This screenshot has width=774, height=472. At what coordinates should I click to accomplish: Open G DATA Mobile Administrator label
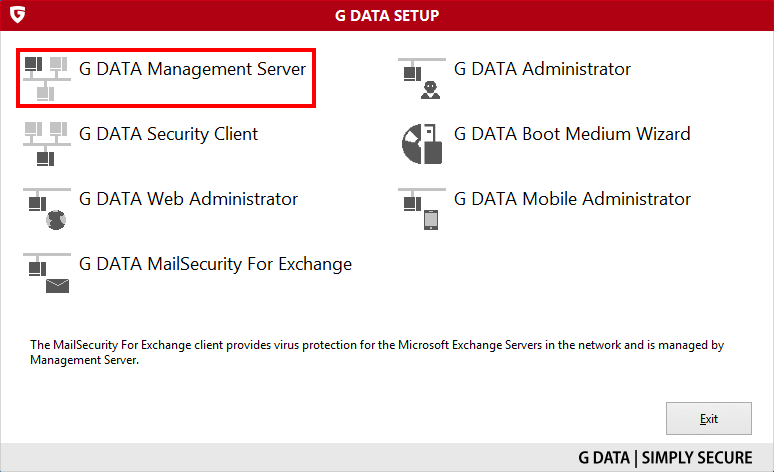pos(572,199)
